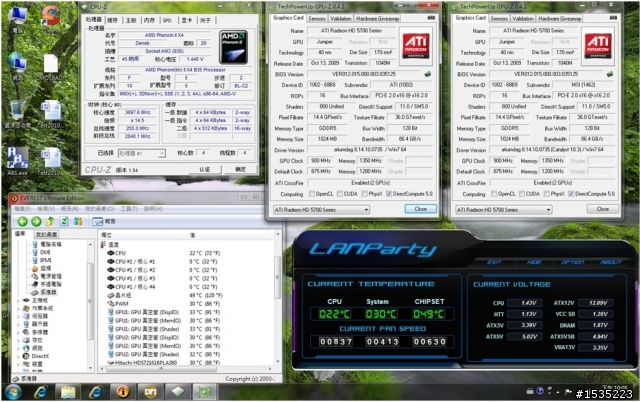640x402 pixels.
Task: Expand 作業系統 node in EVEREST tree
Action: click(x=18, y=309)
